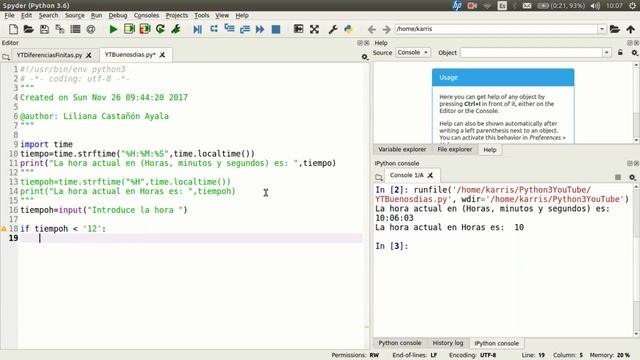Viewport: 640px width, 360px height.
Task: Change to parent directory up arrow
Action: point(630,29)
